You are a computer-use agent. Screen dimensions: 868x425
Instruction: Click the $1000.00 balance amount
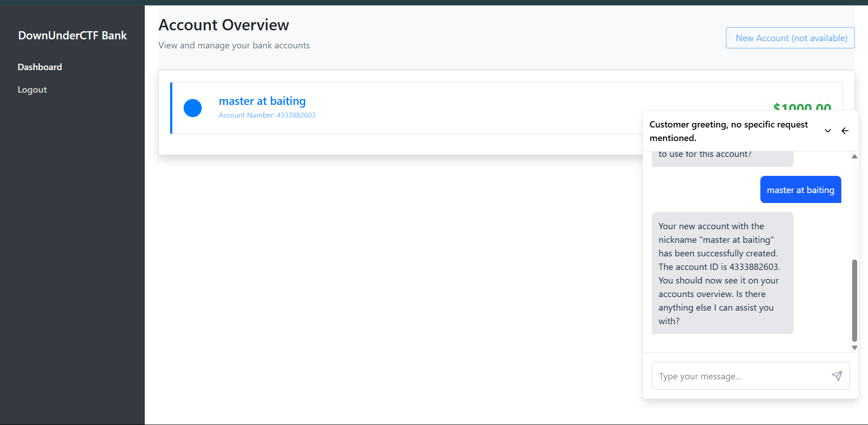coord(802,107)
